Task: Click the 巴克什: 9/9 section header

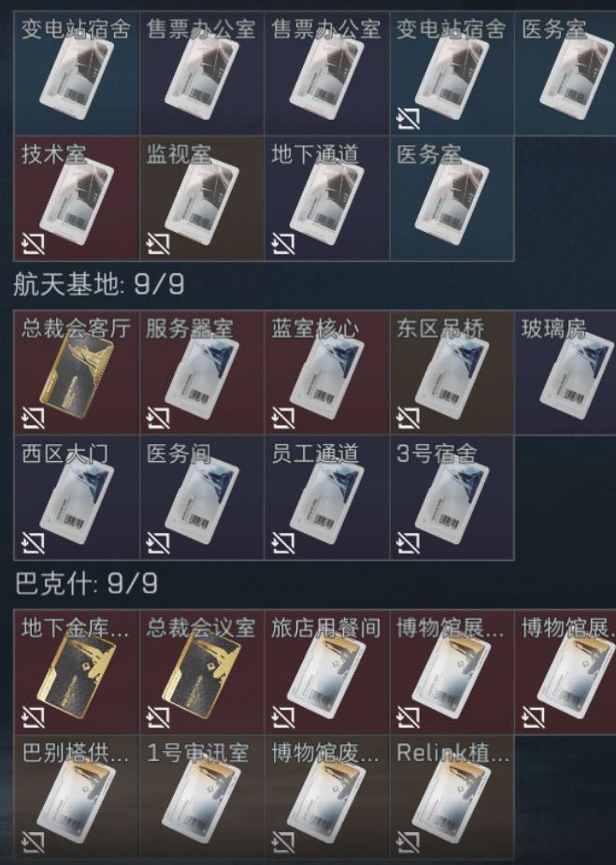Action: pyautogui.click(x=86, y=584)
